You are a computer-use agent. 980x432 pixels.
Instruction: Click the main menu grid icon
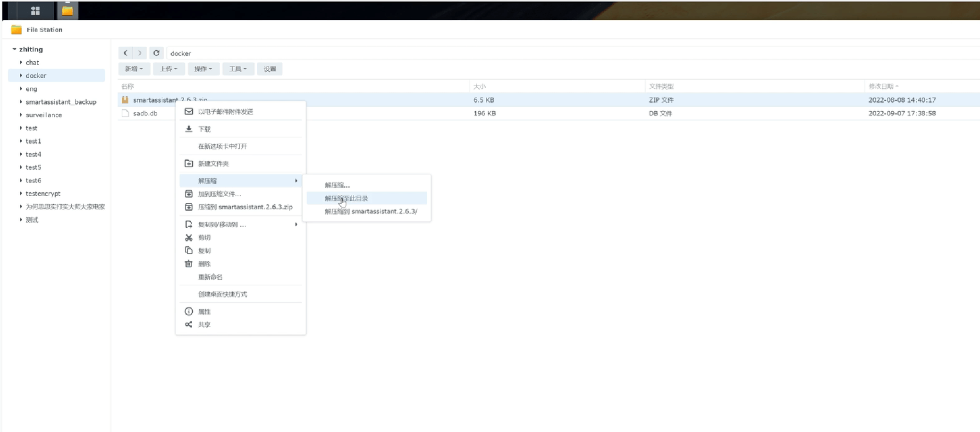[x=35, y=10]
